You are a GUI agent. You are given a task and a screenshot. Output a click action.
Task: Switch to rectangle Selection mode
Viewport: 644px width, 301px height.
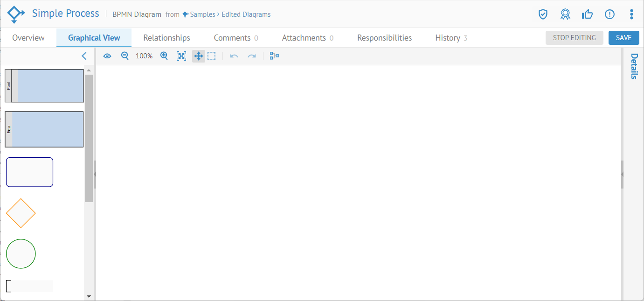click(212, 56)
